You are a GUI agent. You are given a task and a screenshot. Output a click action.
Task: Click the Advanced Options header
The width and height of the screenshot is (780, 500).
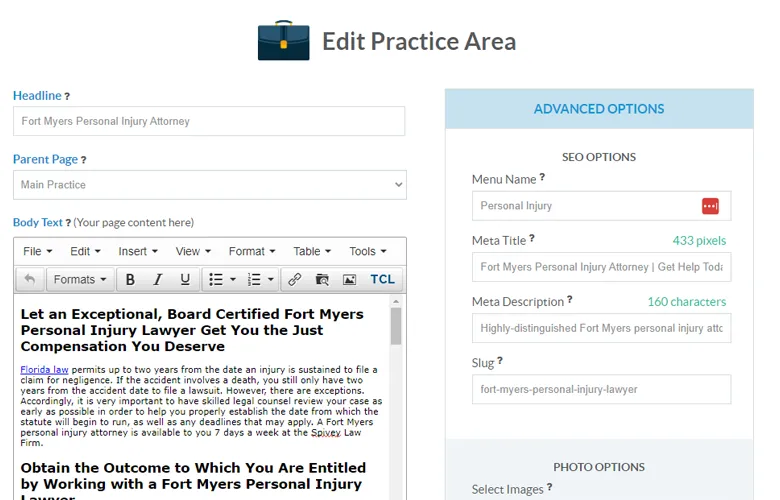pos(599,109)
